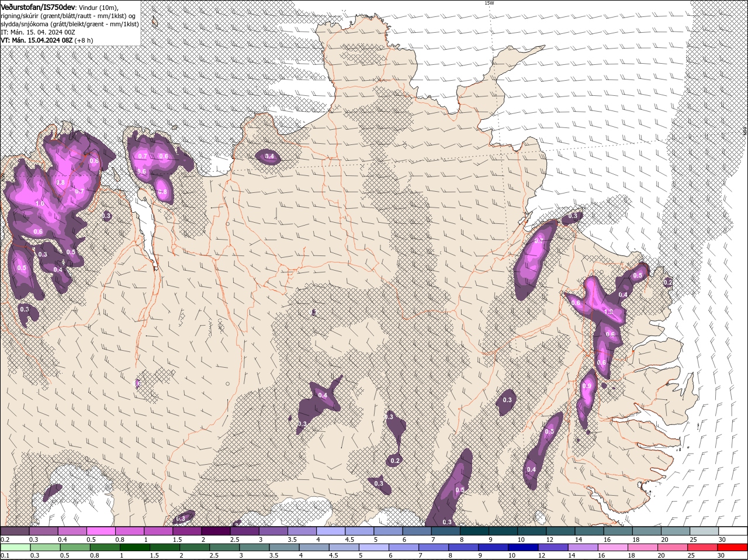Click the 1.0 snowfall value on the map
Screen dimensions: 748x560
(40, 203)
